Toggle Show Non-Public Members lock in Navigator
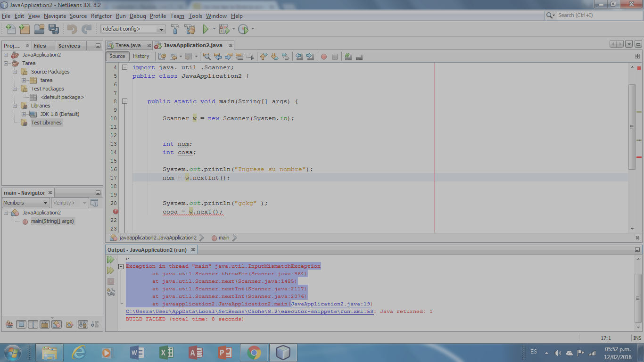 click(x=45, y=324)
